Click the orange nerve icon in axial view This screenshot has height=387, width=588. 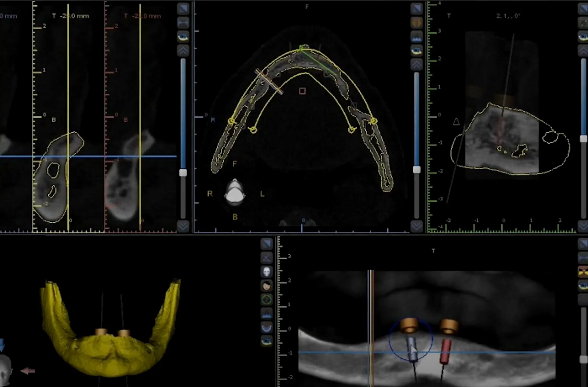click(416, 23)
